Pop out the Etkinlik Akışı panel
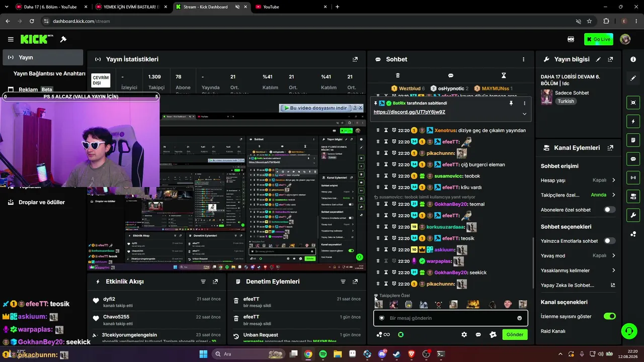This screenshot has width=644, height=362. point(215,282)
